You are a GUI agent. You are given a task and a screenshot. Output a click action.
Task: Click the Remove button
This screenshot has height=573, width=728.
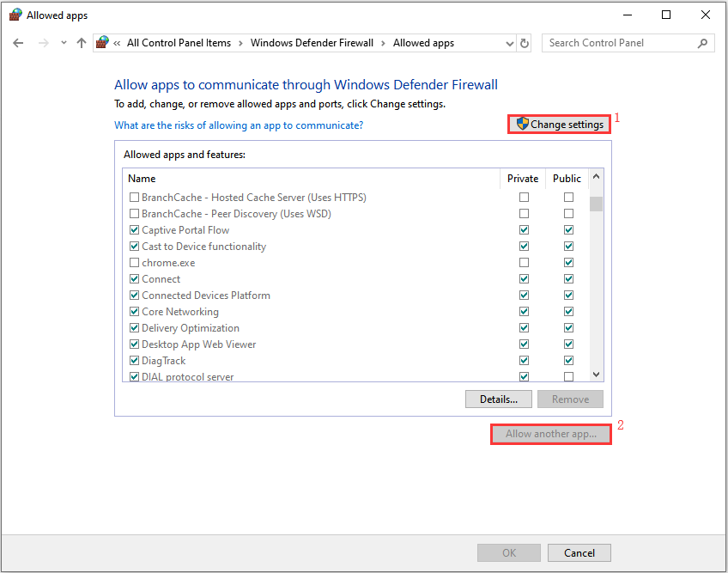click(x=570, y=399)
